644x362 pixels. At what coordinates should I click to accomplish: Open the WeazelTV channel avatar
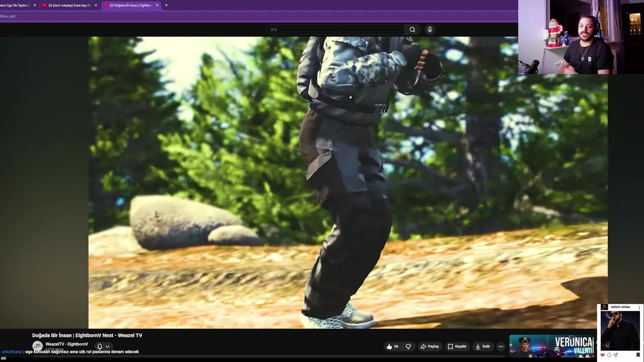pyautogui.click(x=37, y=346)
